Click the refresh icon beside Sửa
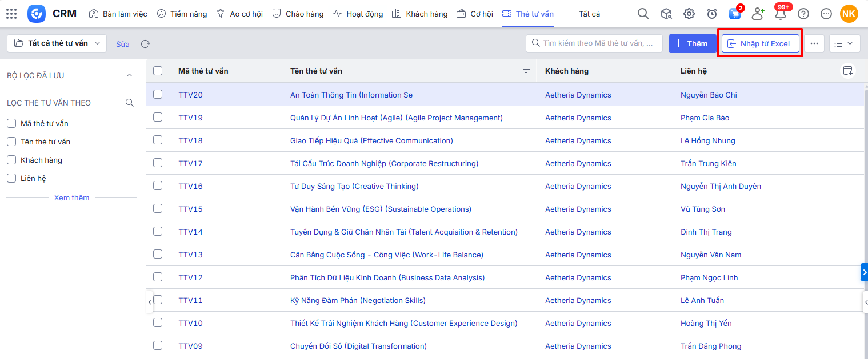 (x=146, y=44)
